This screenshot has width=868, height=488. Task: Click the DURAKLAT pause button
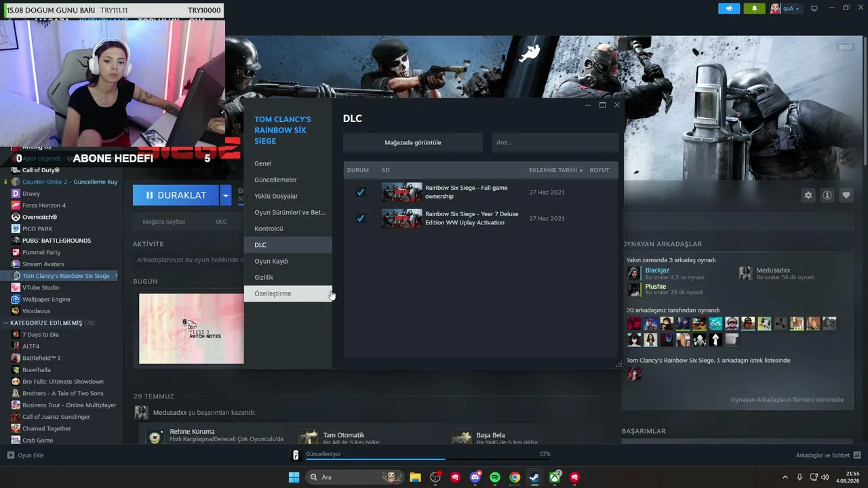click(176, 195)
